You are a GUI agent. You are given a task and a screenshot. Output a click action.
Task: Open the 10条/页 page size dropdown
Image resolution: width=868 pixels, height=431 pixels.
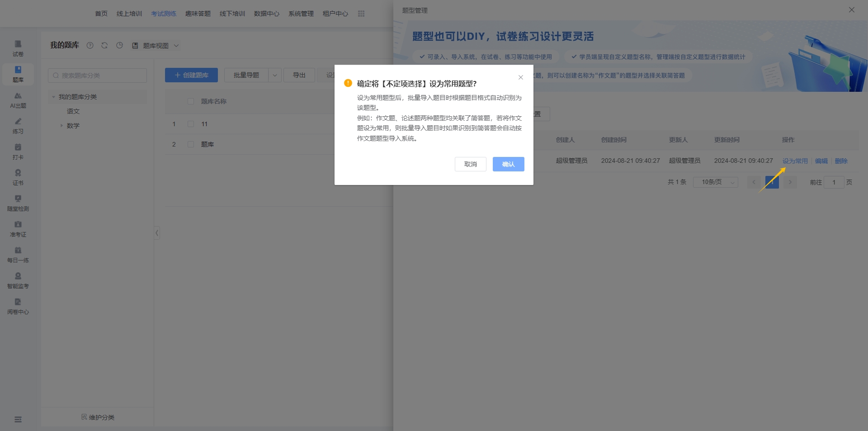715,182
